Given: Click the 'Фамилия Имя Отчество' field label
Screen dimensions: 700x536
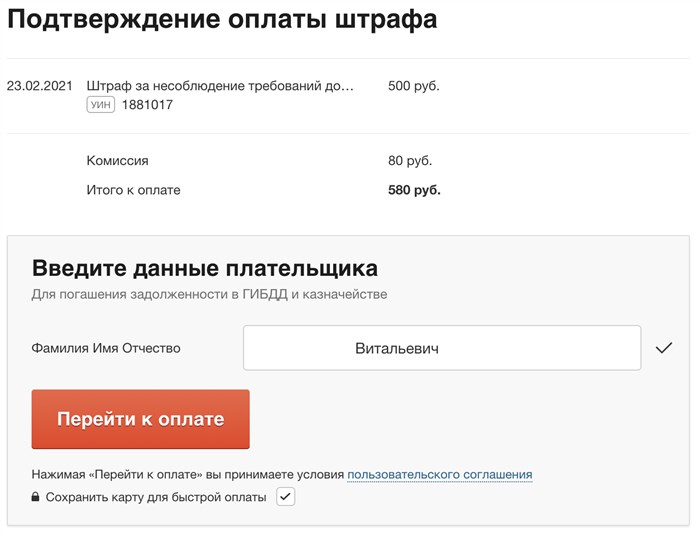Looking at the screenshot, I should click(106, 348).
